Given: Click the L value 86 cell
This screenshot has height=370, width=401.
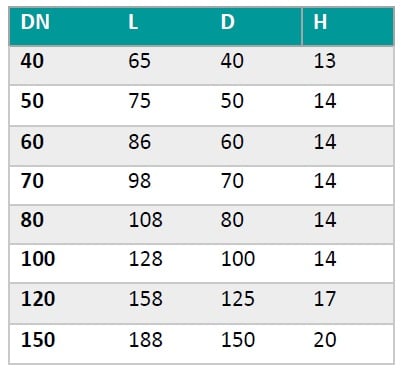Looking at the screenshot, I should pos(140,142).
